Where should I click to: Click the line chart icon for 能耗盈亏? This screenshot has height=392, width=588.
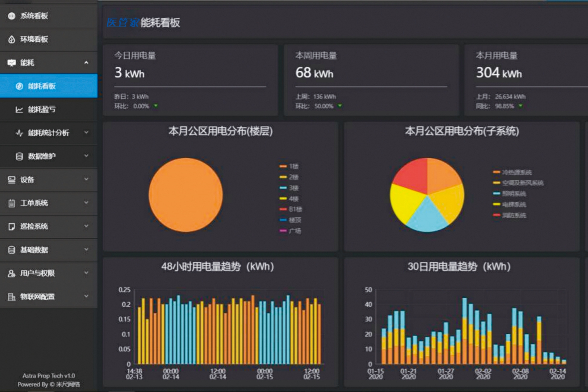[x=19, y=109]
